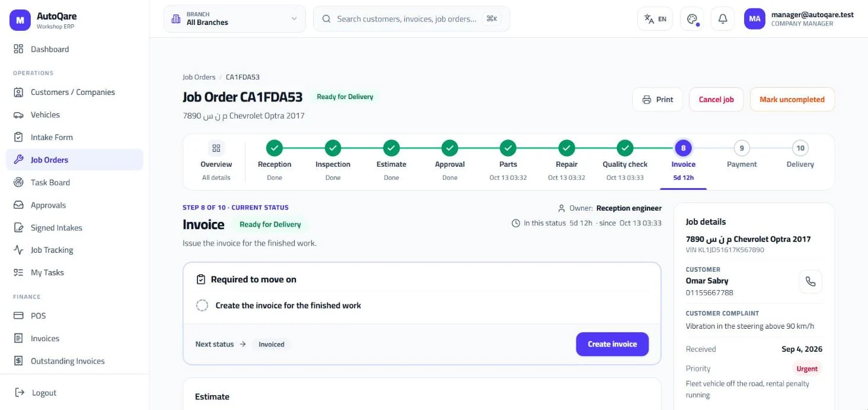
Task: Open Customers / Companies in sidebar
Action: (x=75, y=92)
